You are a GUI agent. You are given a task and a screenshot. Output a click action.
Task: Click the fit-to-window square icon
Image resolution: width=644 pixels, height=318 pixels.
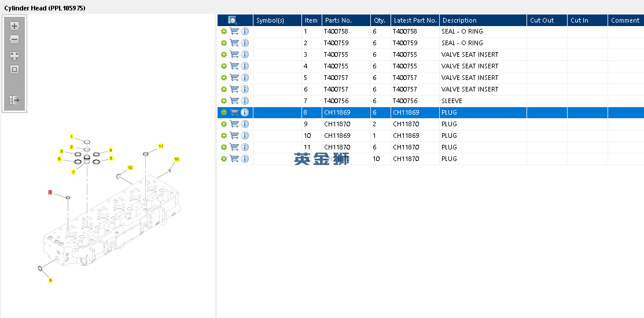point(14,70)
